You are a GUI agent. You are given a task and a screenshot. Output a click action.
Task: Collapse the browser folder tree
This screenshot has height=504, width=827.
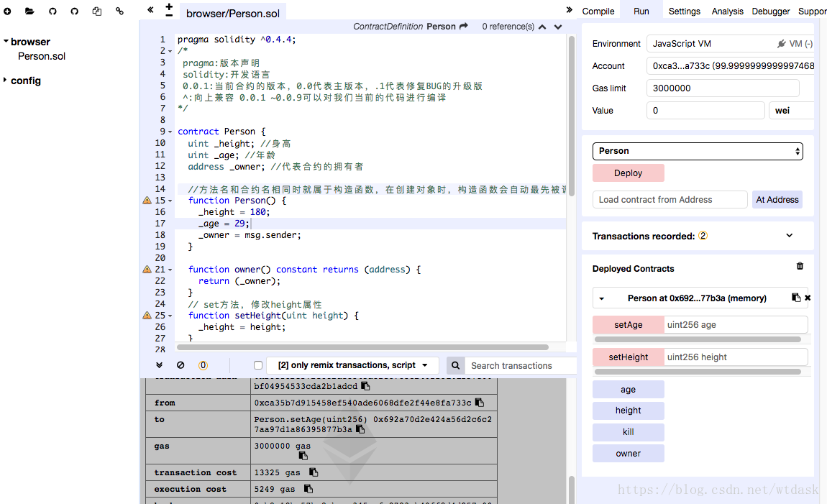pos(6,41)
